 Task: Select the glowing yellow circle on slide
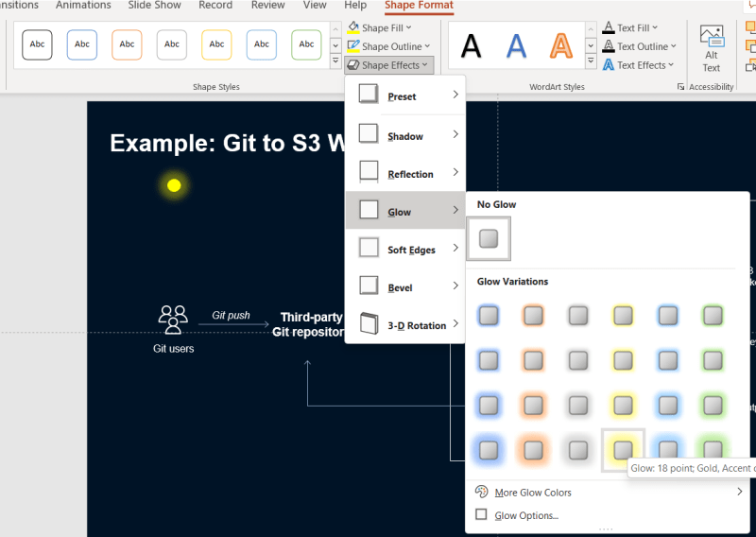click(x=174, y=185)
